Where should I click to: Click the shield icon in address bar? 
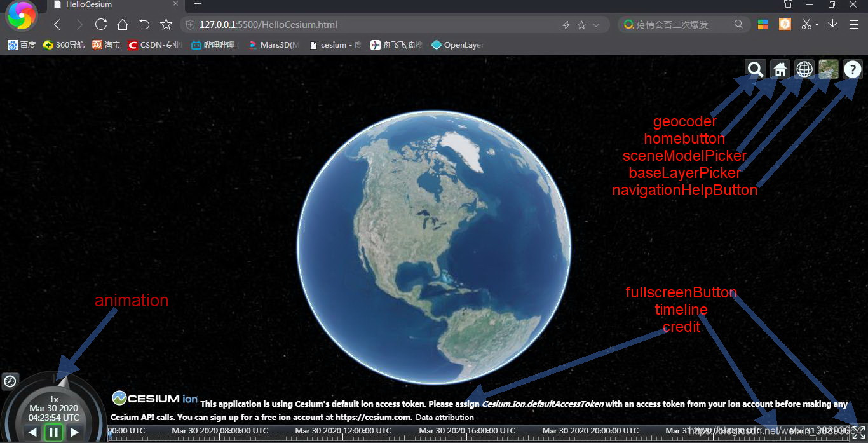click(x=190, y=25)
